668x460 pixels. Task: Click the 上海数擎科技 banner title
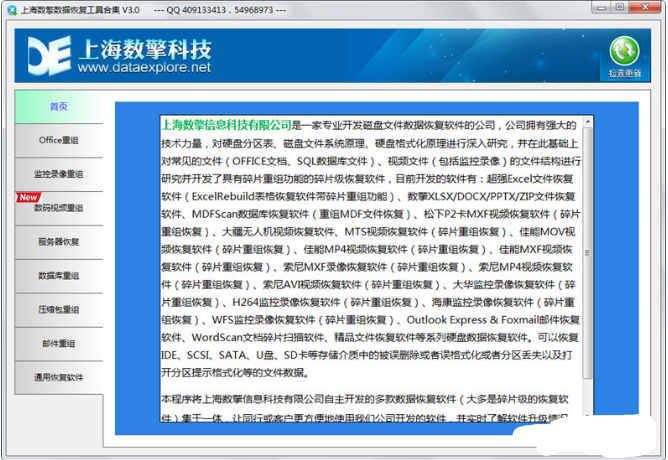click(x=145, y=49)
